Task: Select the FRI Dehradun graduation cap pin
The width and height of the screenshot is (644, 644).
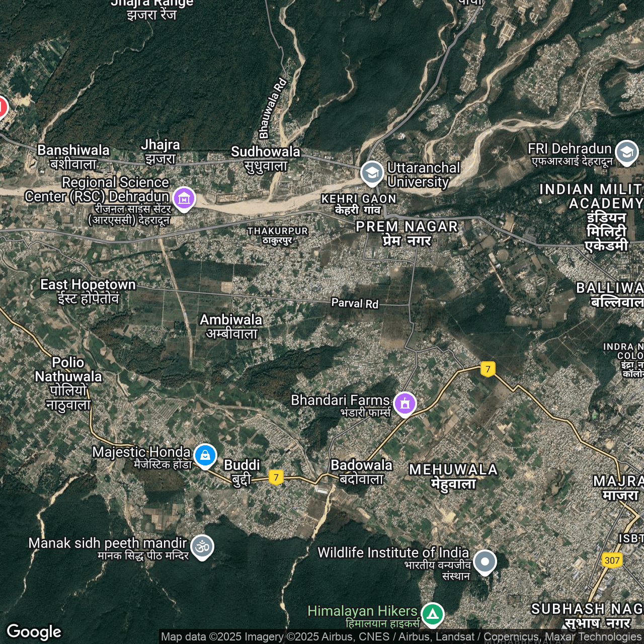Action: tap(627, 152)
